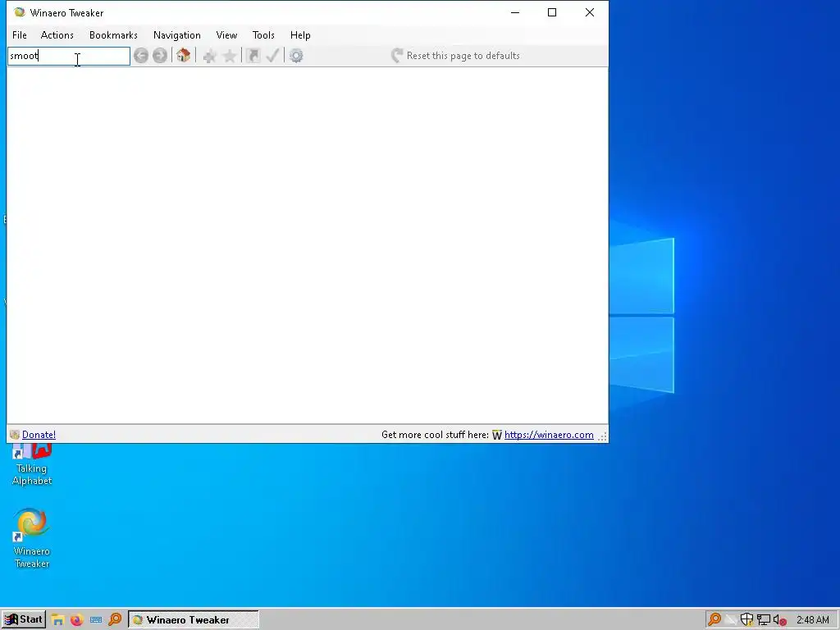Open the Navigation menu
Screen dimensions: 840x630
pos(177,34)
